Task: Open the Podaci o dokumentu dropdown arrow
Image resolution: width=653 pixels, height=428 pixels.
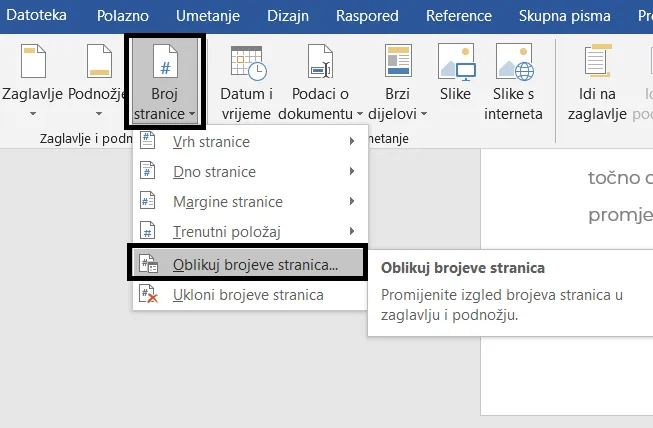Action: (x=360, y=114)
